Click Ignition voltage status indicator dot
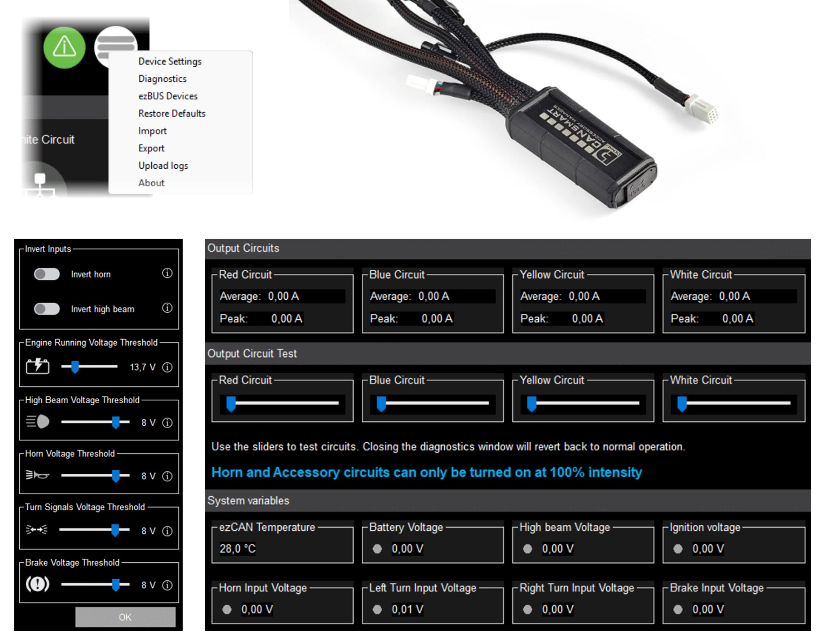This screenshot has width=824, height=644. (x=678, y=549)
